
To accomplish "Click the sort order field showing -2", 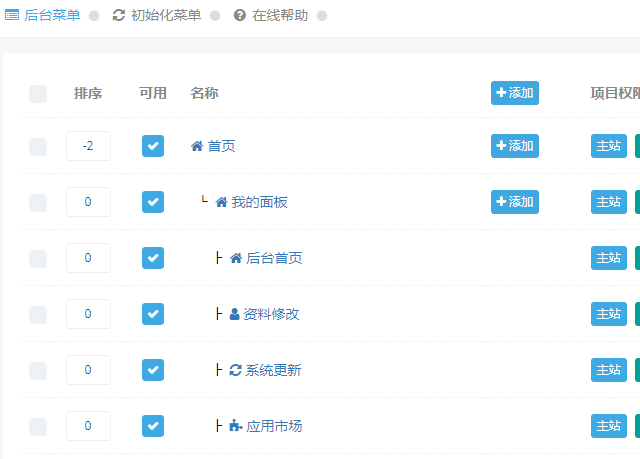I will 89,146.
